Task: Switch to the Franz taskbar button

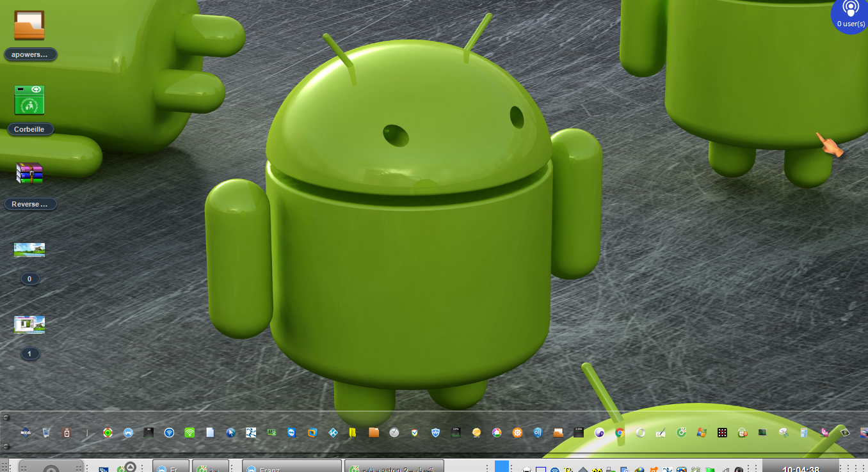Action: coord(292,466)
